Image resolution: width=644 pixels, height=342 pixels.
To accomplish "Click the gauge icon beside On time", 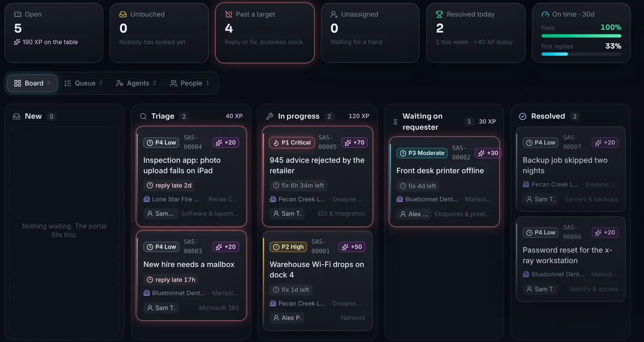I will [x=545, y=14].
